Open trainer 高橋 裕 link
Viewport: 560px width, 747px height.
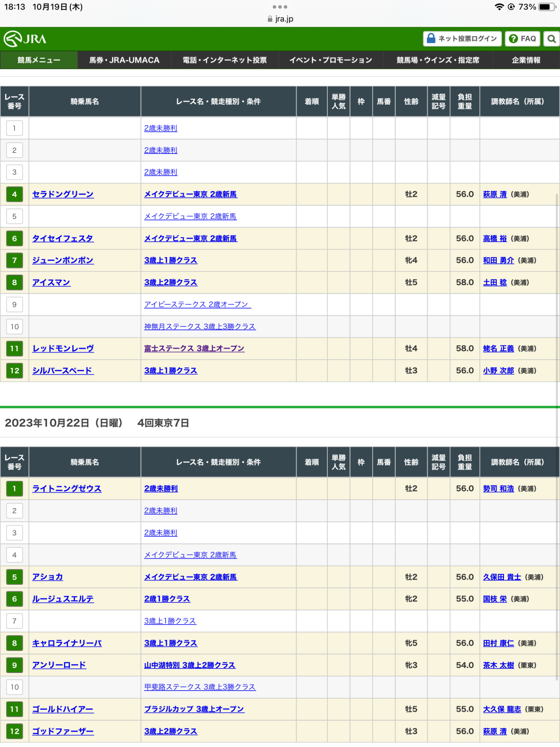click(x=495, y=238)
